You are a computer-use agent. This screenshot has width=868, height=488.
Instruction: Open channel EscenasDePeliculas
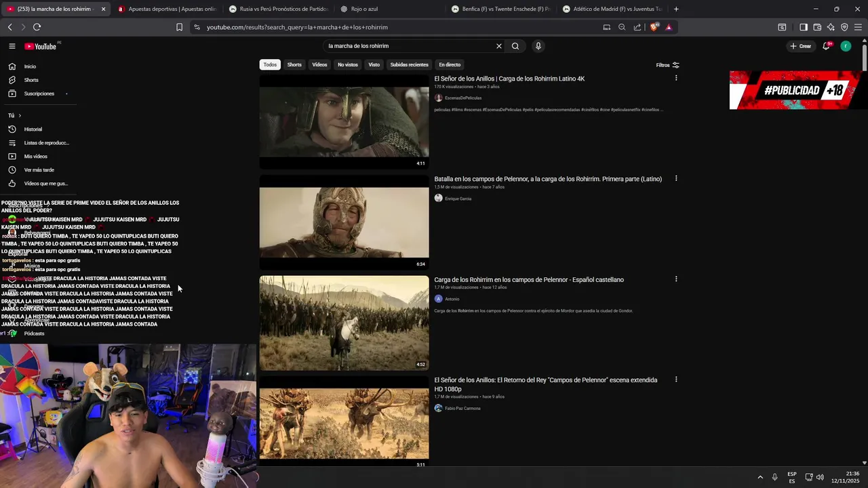point(463,98)
